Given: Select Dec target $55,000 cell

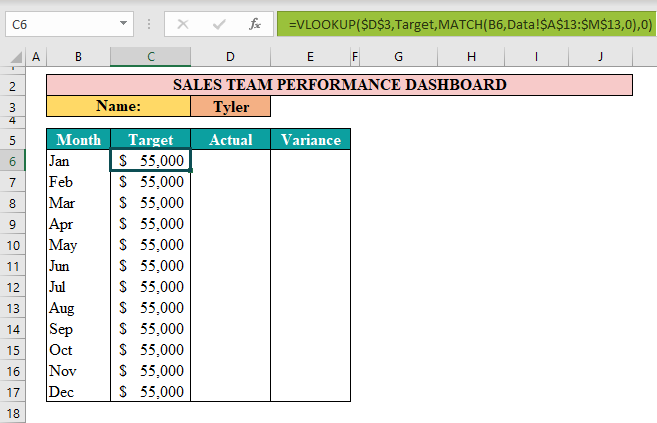Looking at the screenshot, I should click(x=150, y=392).
